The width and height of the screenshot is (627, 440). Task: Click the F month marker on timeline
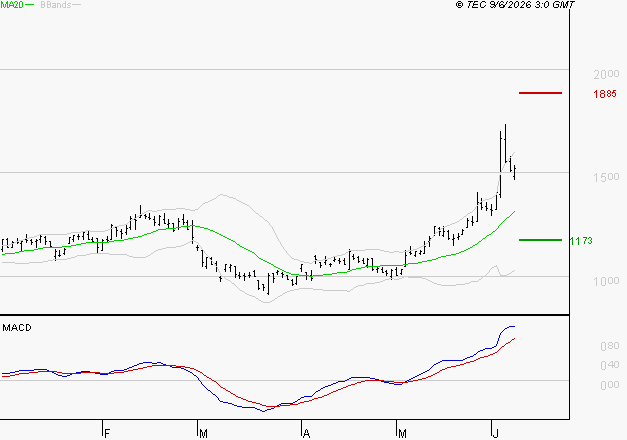tap(107, 434)
